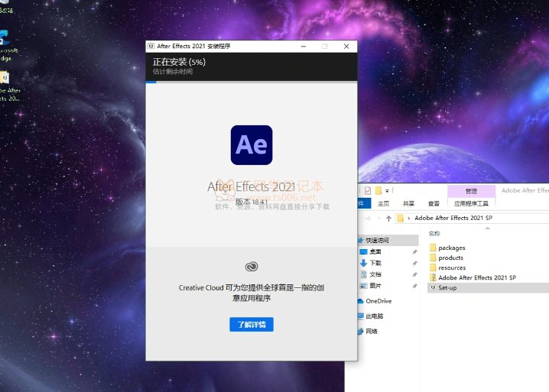
Task: Select the resources folder
Action: pos(452,267)
